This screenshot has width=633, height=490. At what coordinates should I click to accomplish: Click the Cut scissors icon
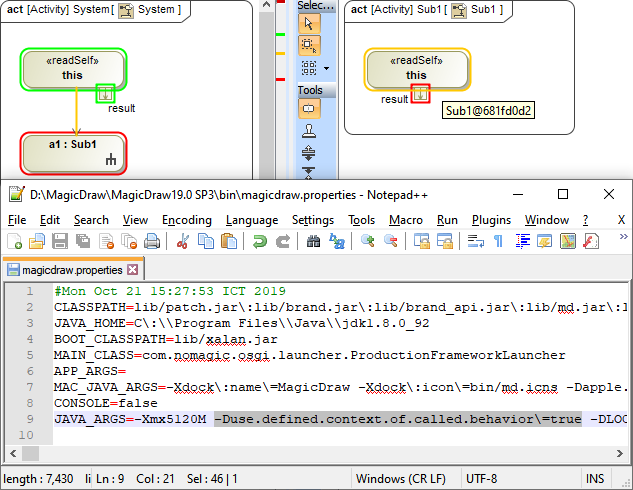coord(183,241)
